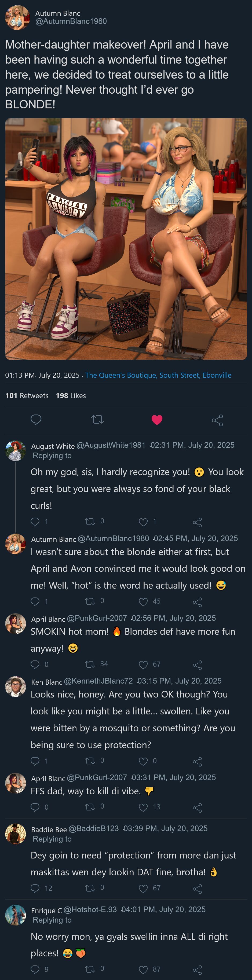Retweet Autumn Blanc's blonde reply

[x=90, y=601]
